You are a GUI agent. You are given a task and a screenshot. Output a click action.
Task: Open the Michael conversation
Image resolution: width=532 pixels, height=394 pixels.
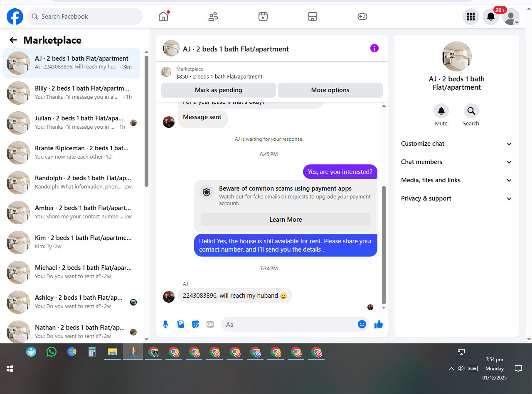71,272
